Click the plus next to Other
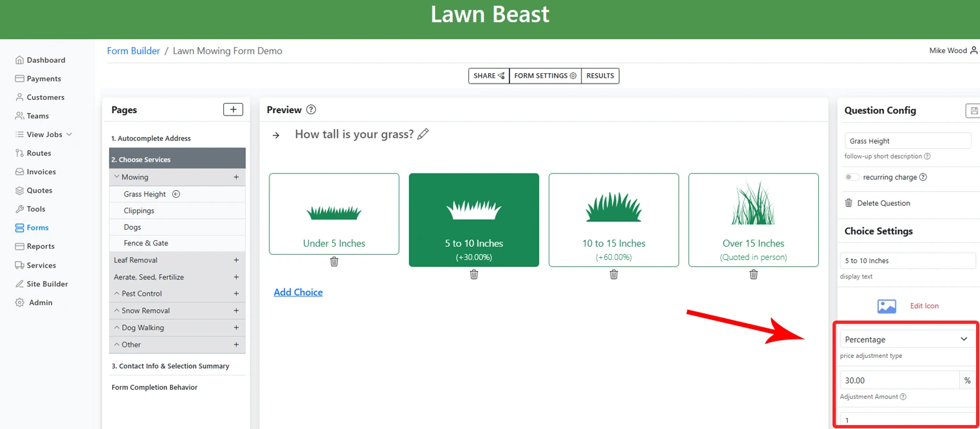 236,345
